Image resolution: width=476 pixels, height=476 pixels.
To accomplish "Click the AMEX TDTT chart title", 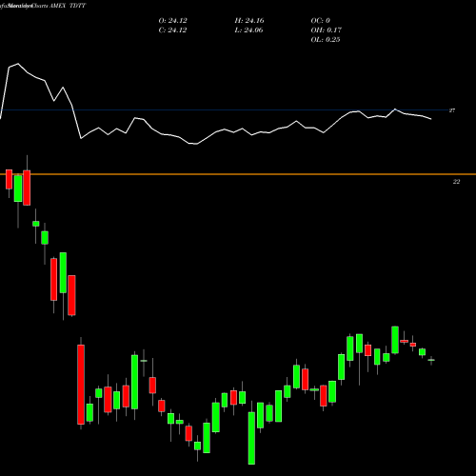I will [x=68, y=6].
